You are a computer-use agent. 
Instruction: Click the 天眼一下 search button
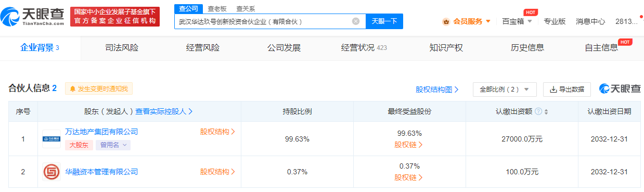[384, 21]
